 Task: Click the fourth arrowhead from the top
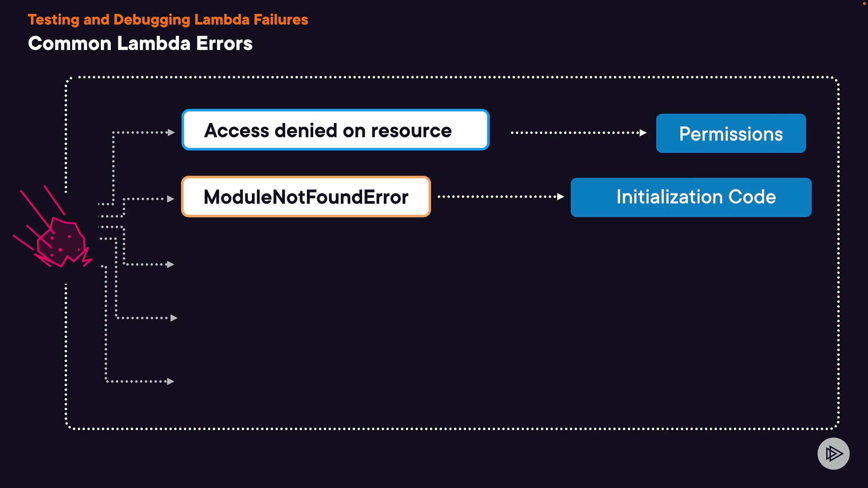(174, 318)
